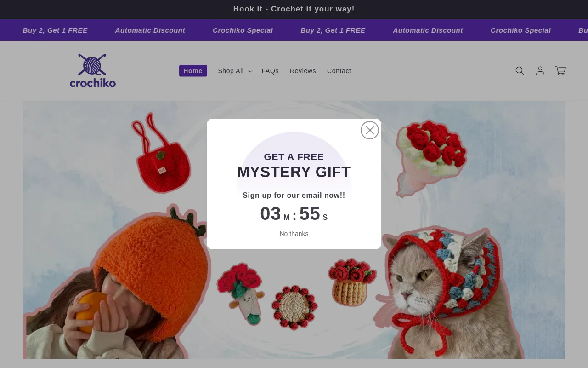Click the popup countdown timer
Screen dimensions: 588x368
point(294,214)
